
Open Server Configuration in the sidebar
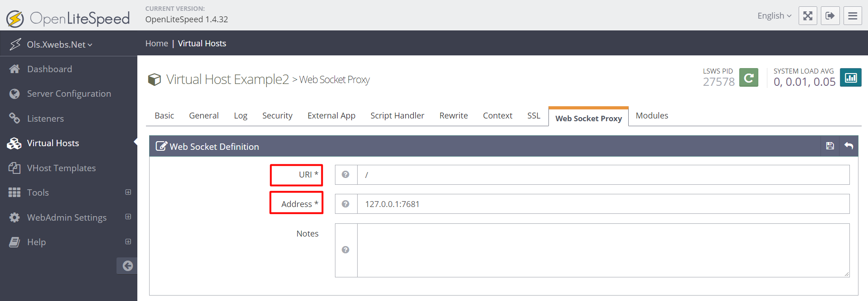point(69,94)
